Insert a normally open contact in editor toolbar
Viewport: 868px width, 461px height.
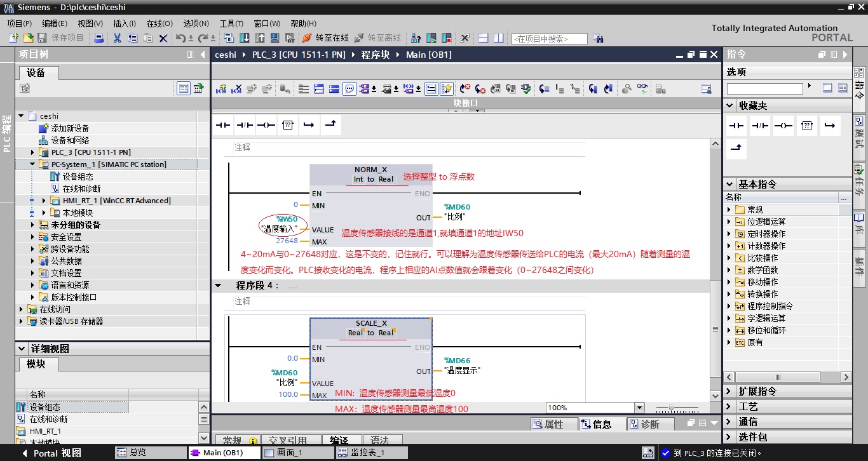[x=223, y=125]
